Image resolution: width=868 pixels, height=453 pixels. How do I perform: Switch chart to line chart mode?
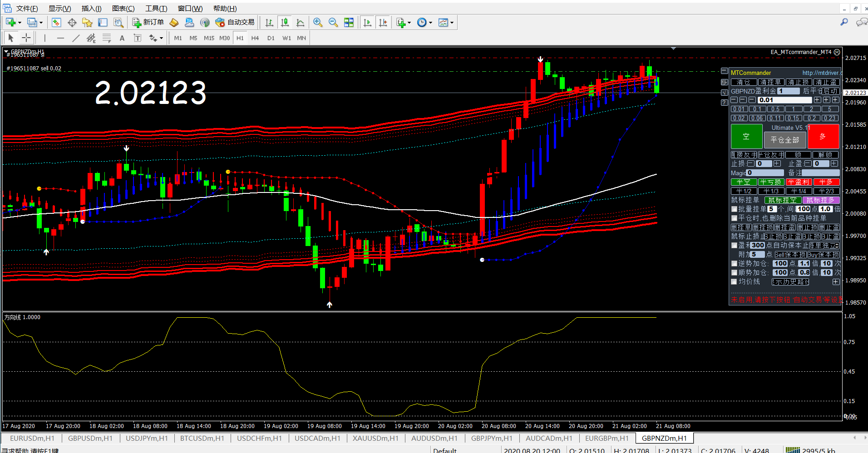[x=300, y=22]
